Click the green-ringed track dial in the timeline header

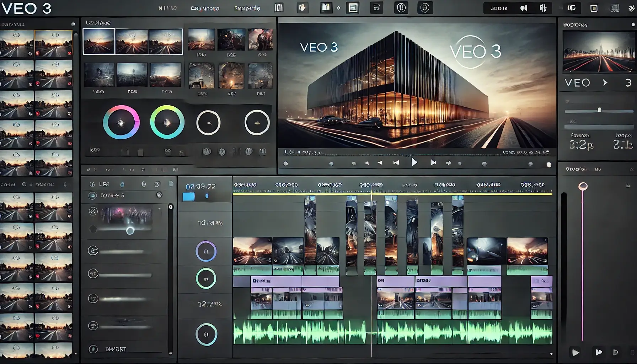click(x=206, y=278)
